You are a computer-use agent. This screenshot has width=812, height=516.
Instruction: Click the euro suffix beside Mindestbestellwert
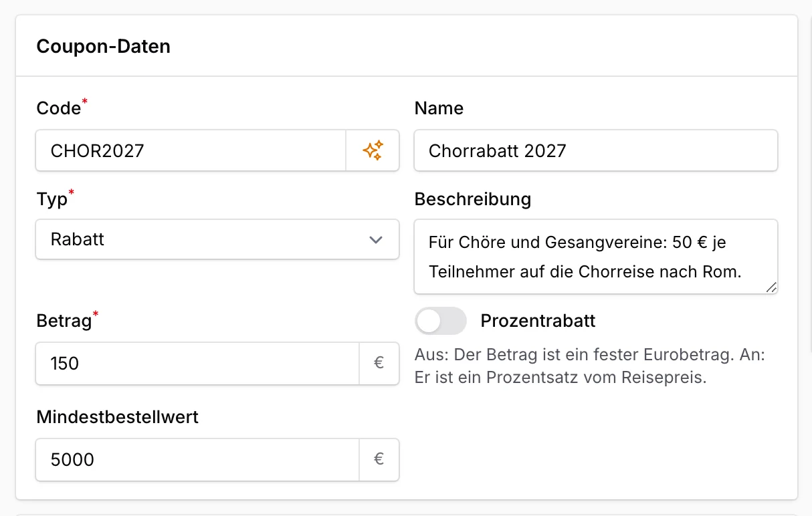379,460
